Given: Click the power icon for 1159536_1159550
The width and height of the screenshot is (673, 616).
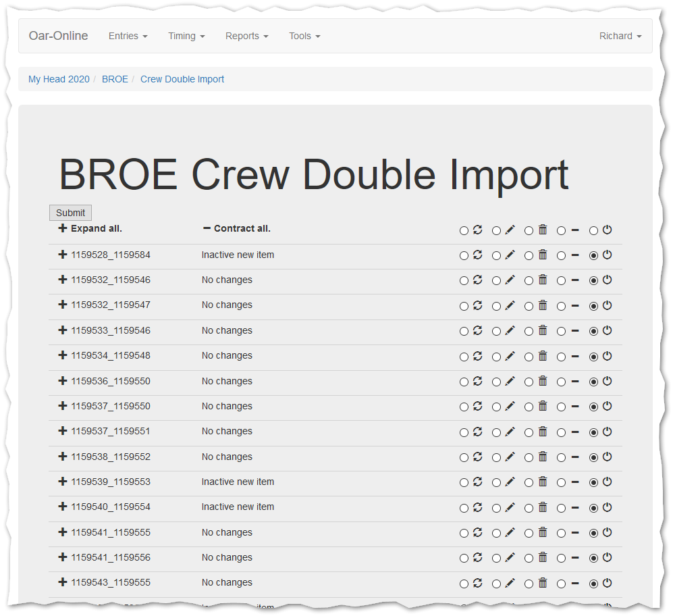Looking at the screenshot, I should (607, 381).
